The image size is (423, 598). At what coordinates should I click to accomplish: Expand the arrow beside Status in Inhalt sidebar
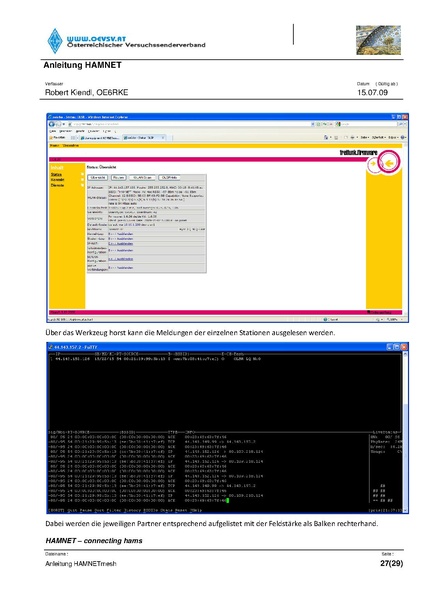pos(82,174)
